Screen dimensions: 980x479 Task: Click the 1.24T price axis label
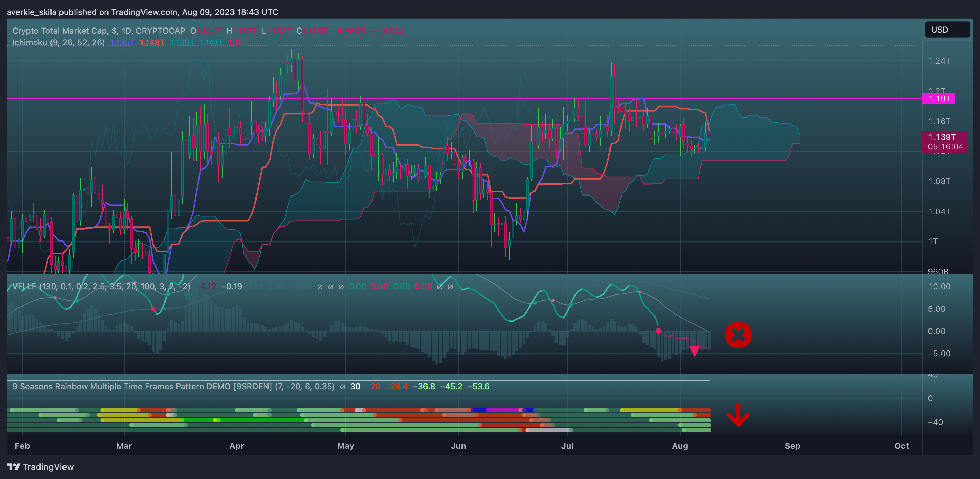pos(939,61)
